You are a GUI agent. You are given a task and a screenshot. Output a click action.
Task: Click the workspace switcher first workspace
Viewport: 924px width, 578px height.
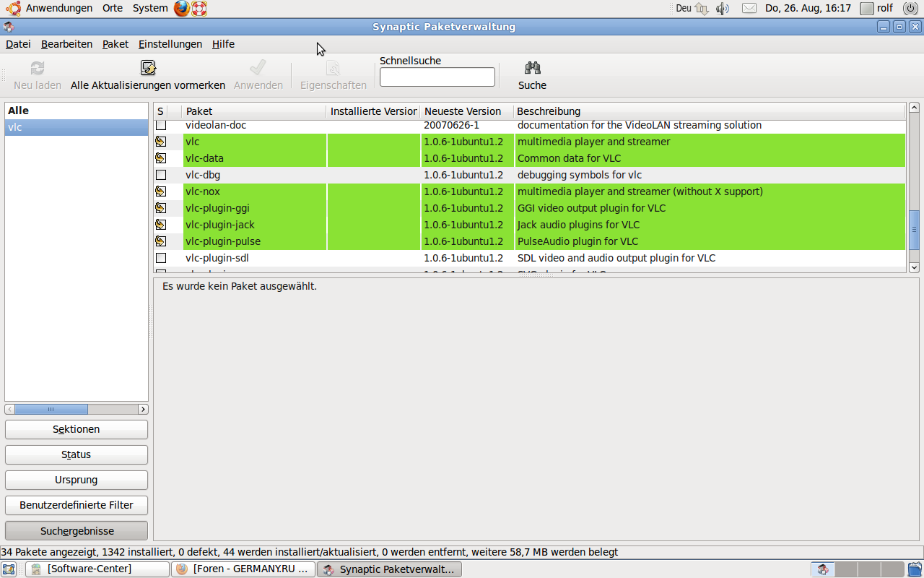[x=823, y=569]
